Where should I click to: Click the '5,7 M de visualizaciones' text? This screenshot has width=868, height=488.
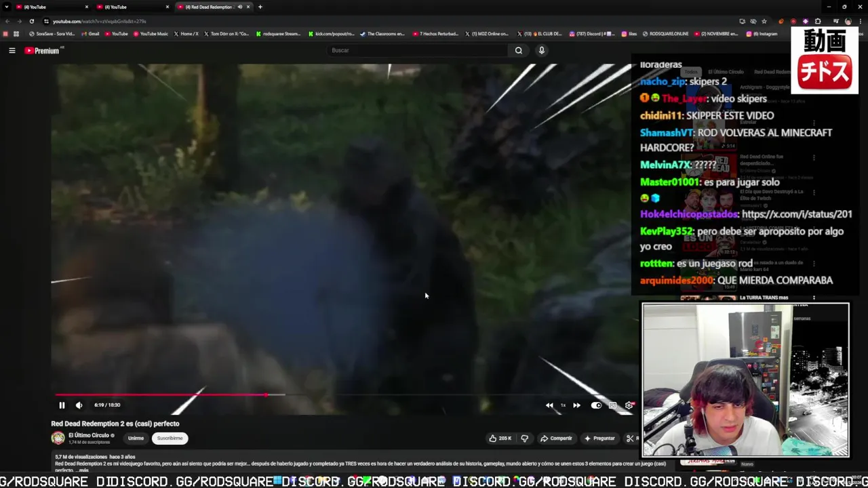click(x=81, y=457)
